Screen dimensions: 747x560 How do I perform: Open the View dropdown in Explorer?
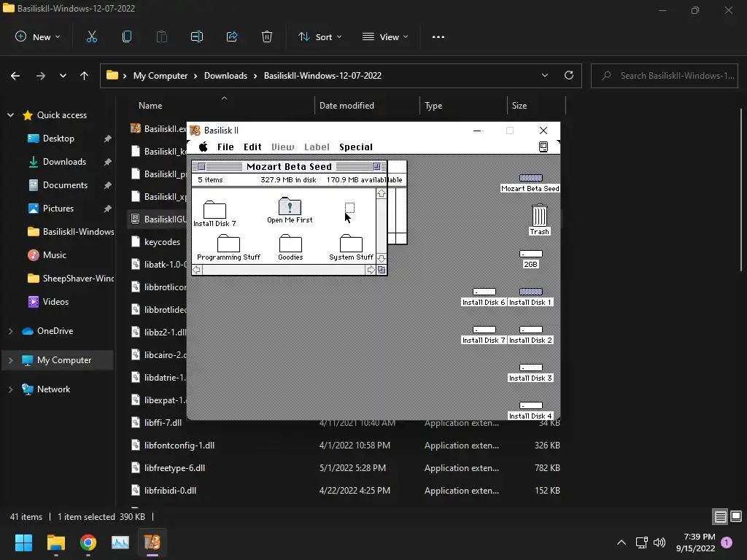tap(385, 36)
